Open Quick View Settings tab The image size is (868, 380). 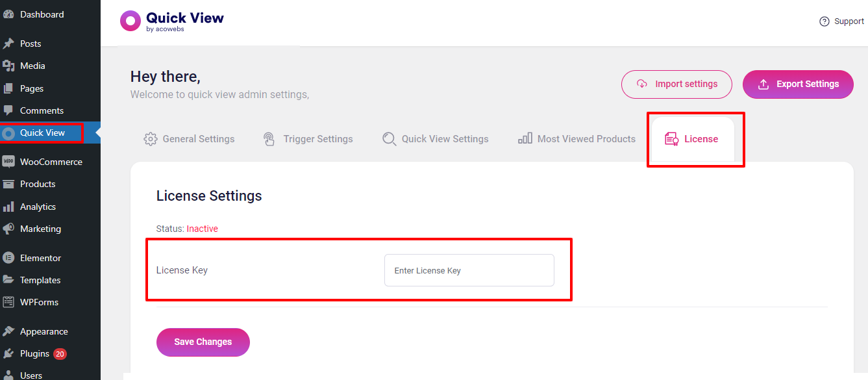click(436, 139)
